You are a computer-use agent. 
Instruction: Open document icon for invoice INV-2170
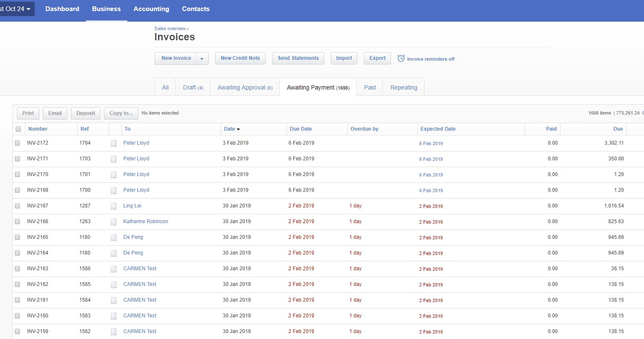pyautogui.click(x=113, y=175)
